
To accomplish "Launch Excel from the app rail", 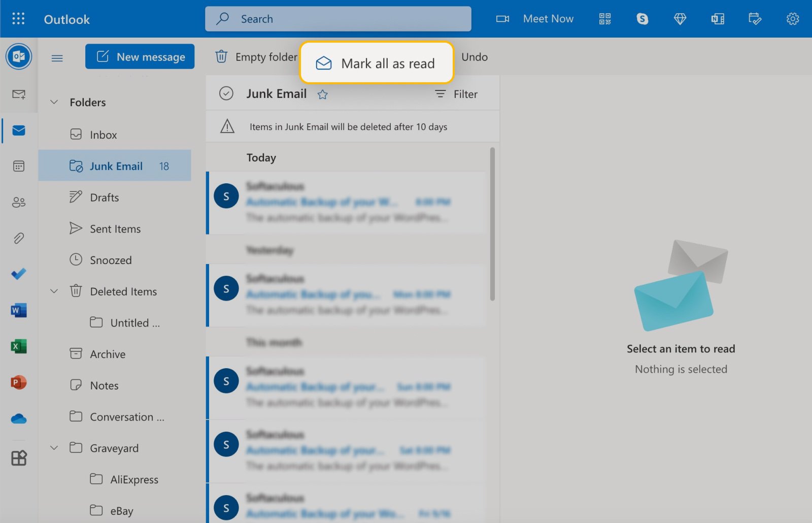I will point(18,347).
